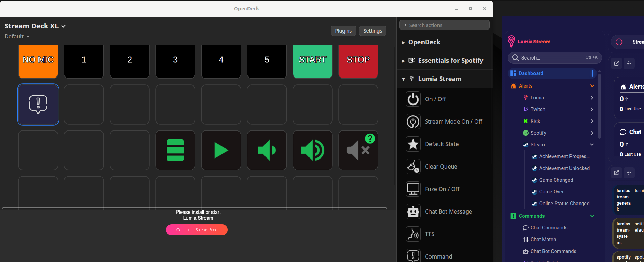Select Online Status Changed under Steam
Screen dimensions: 644x262
click(x=564, y=204)
